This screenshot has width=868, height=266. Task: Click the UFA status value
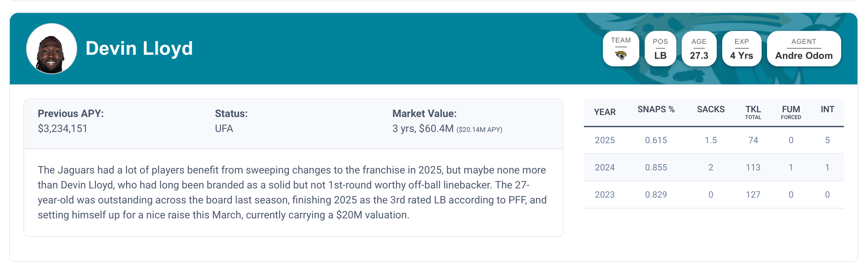(x=224, y=129)
